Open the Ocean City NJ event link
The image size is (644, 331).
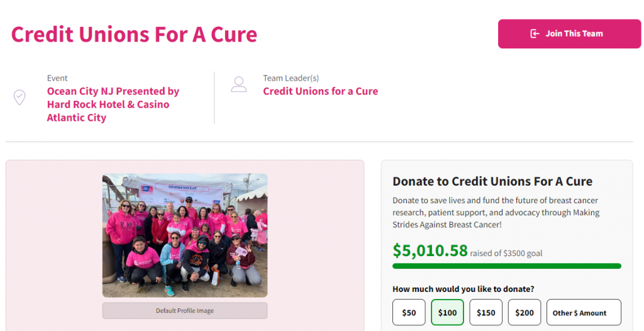[x=113, y=104]
